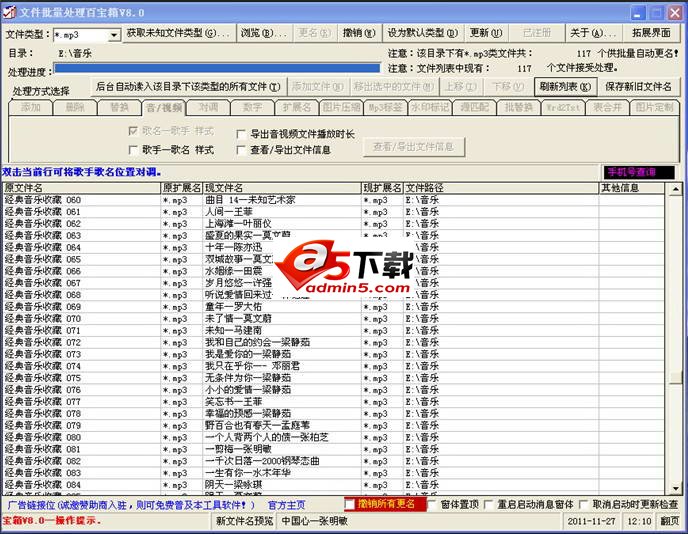Screen dimensions: 688x534
Task: Open the 文件类型 file type dropdown
Action: pos(114,35)
